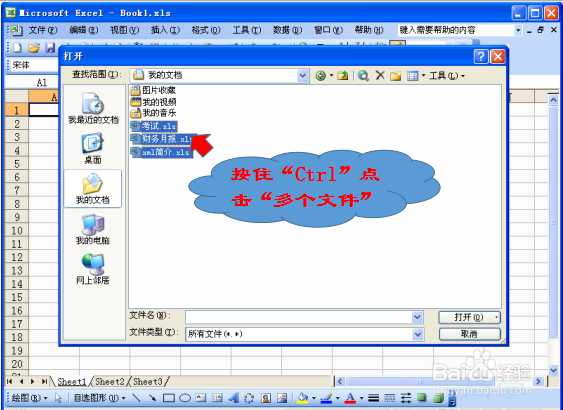The height and width of the screenshot is (410, 563).
Task: Open the 工具(L) dropdown in dialog
Action: pyautogui.click(x=447, y=76)
